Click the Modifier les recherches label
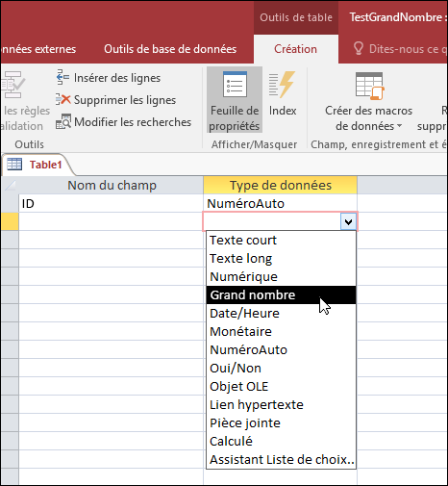This screenshot has width=448, height=486. tap(133, 122)
